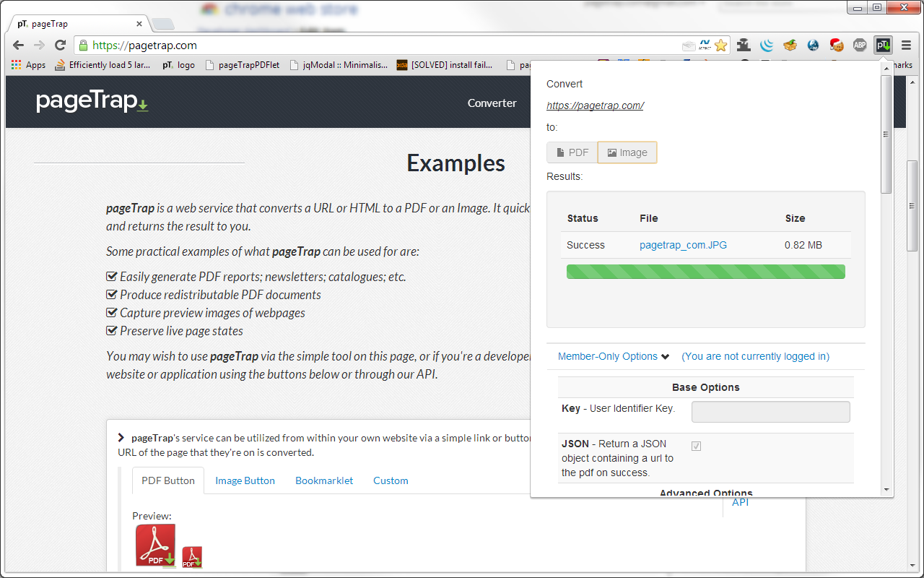
Task: Open the 'Efficiently load 5 lar...' bookmark
Action: point(103,65)
